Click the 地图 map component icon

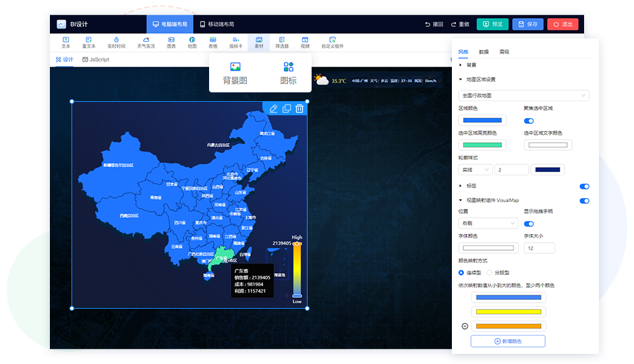click(192, 43)
